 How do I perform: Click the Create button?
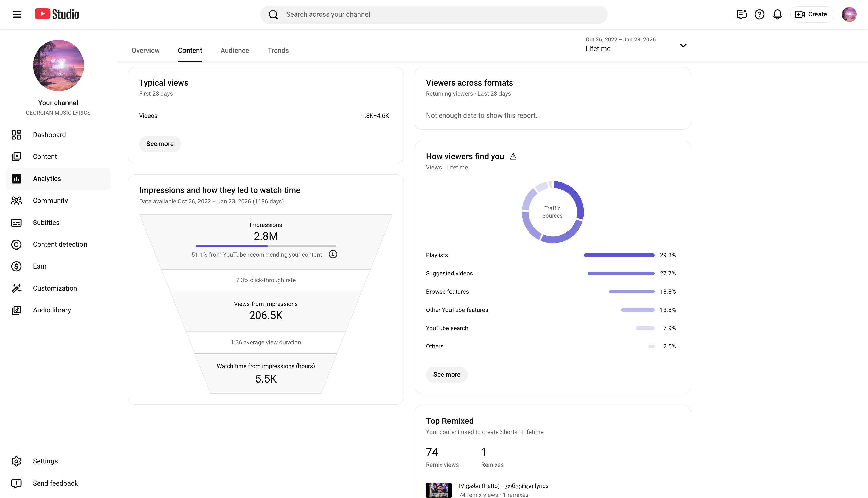(x=812, y=14)
